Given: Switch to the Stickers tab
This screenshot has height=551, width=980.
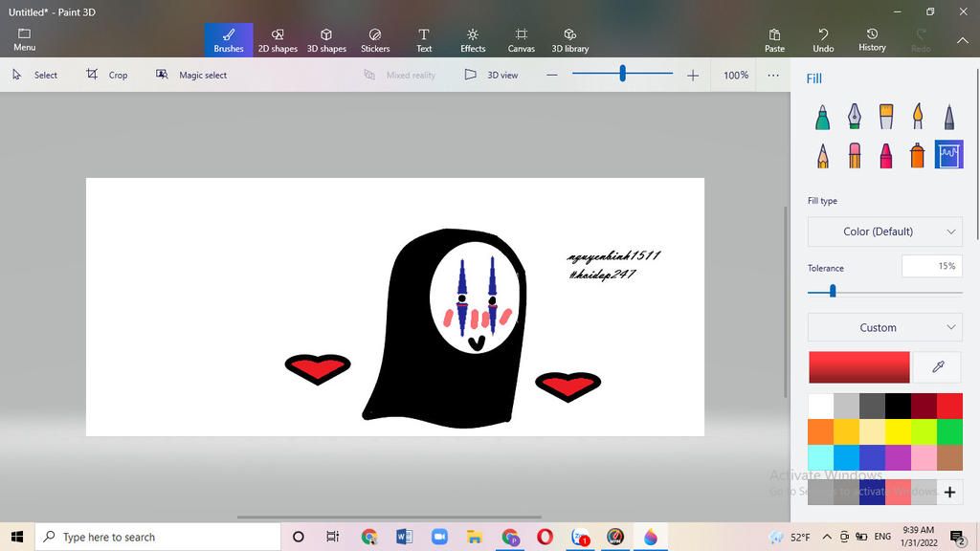Looking at the screenshot, I should (x=375, y=40).
